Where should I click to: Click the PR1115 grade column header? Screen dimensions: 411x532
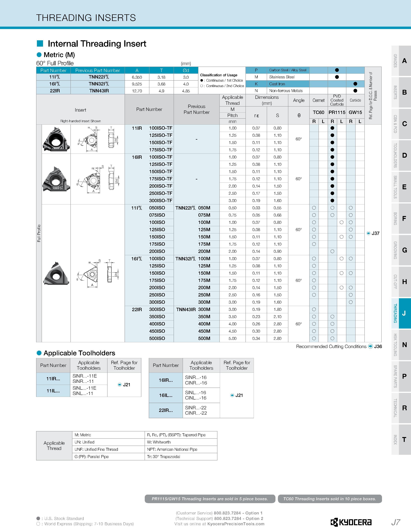tap(337, 112)
